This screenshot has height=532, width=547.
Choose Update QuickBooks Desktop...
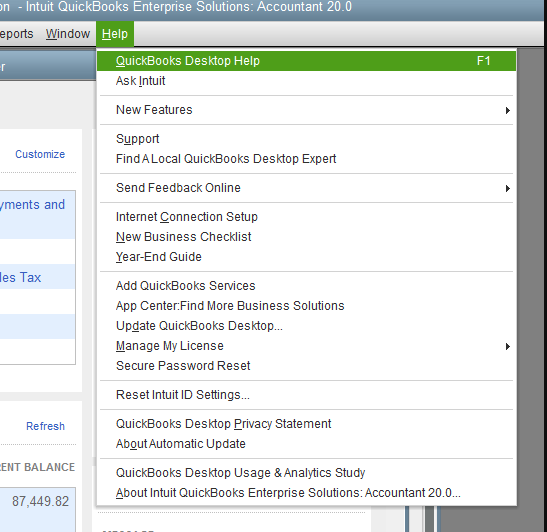(306, 326)
